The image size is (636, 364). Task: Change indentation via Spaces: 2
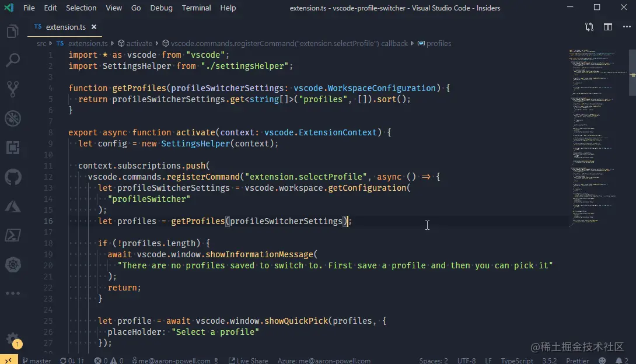tap(433, 360)
